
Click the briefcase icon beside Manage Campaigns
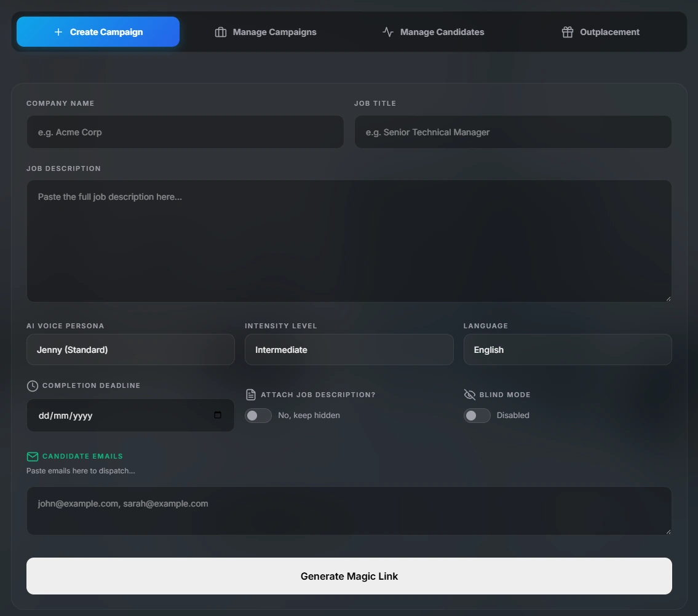click(x=221, y=32)
